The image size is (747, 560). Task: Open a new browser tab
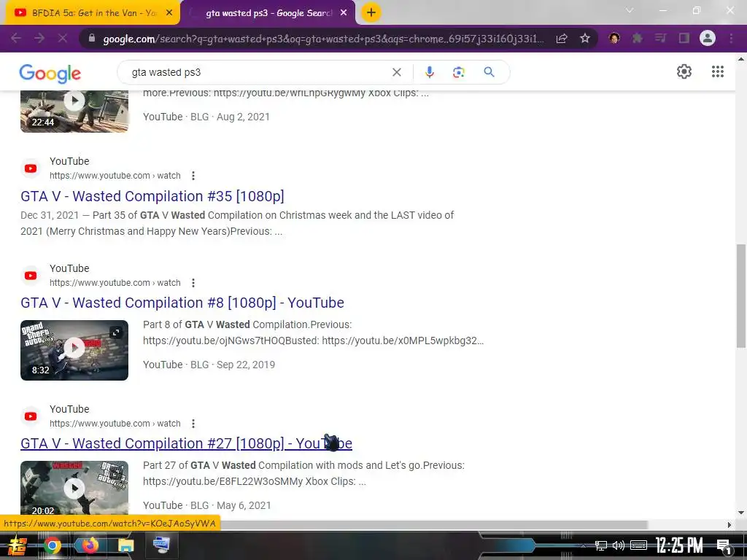pos(371,13)
